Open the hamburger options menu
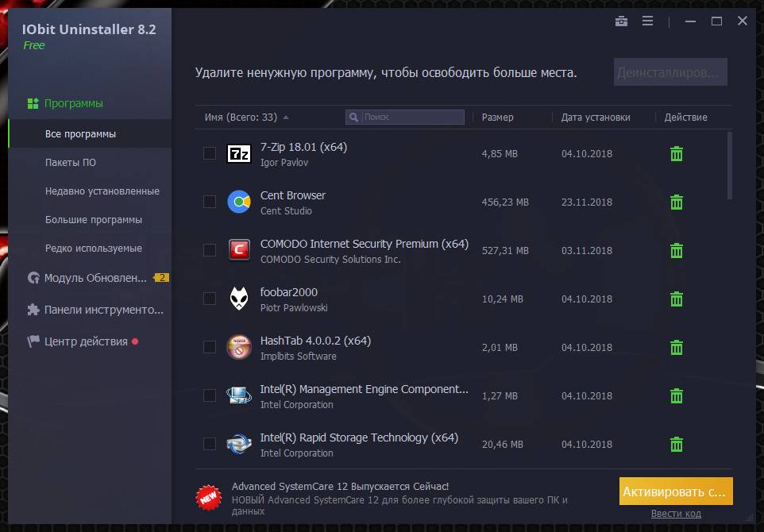This screenshot has height=532, width=764. click(647, 21)
